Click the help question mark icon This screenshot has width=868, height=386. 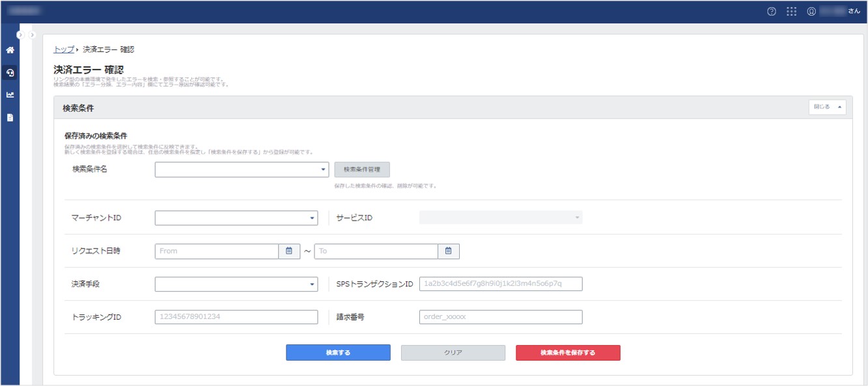click(x=772, y=11)
